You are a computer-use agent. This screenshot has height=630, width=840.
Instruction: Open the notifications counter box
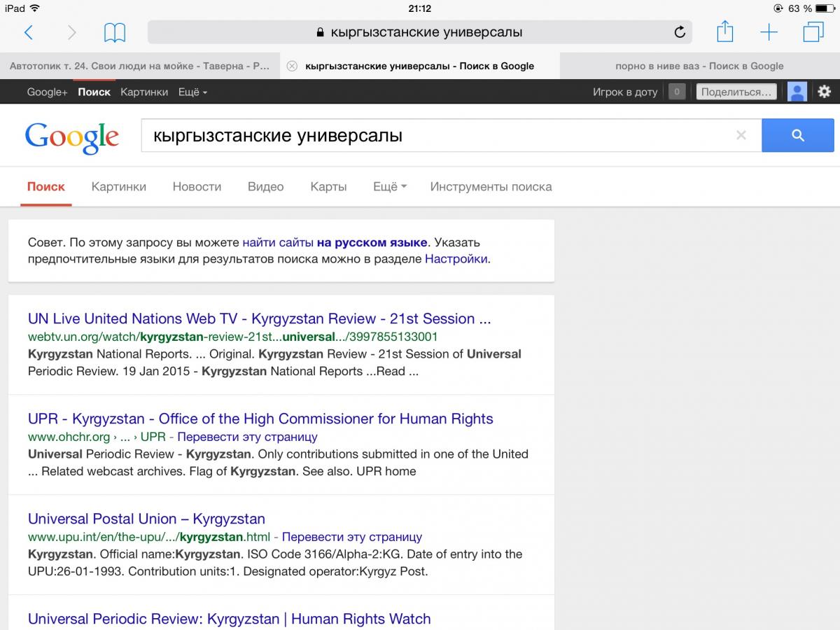[677, 92]
